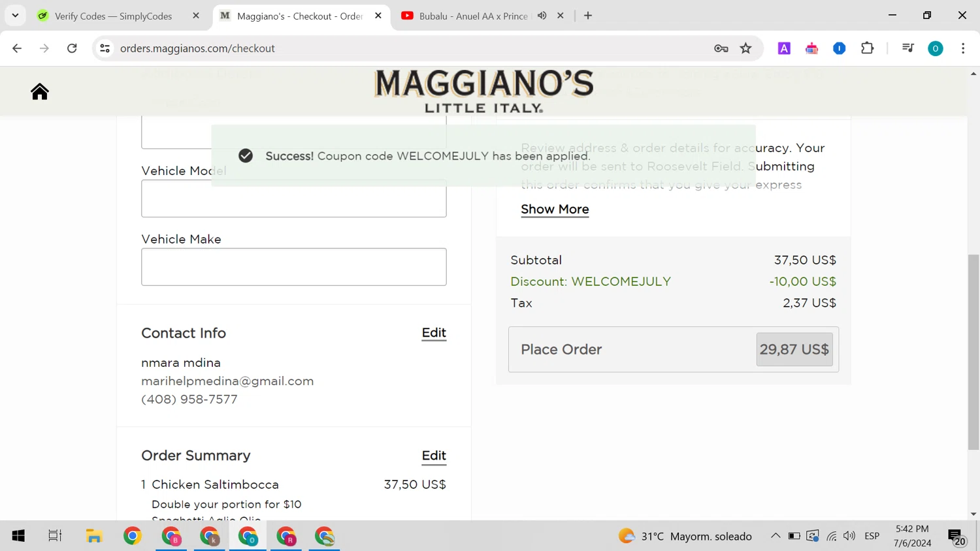The image size is (980, 551).
Task: Click the Maggiano's Little Italy logo
Action: [x=483, y=91]
